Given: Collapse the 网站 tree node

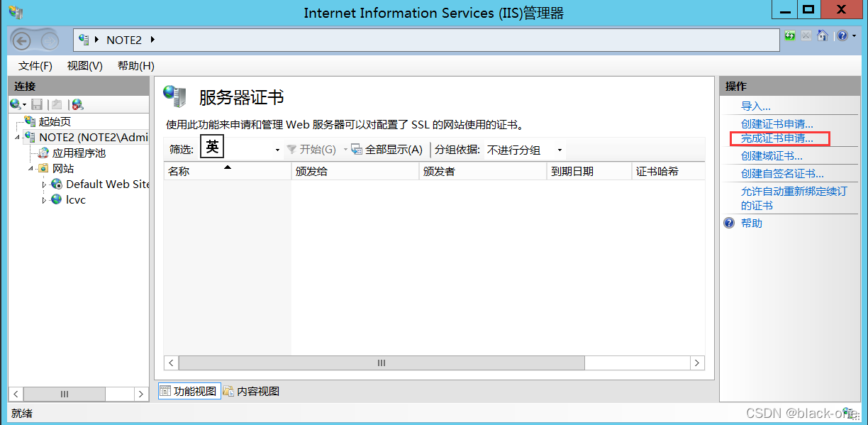Looking at the screenshot, I should click(32, 168).
